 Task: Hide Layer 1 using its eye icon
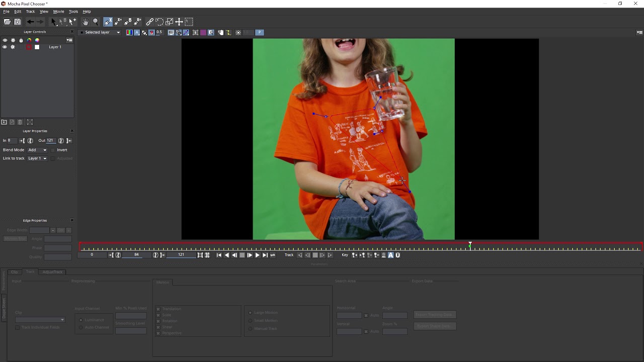(x=5, y=47)
